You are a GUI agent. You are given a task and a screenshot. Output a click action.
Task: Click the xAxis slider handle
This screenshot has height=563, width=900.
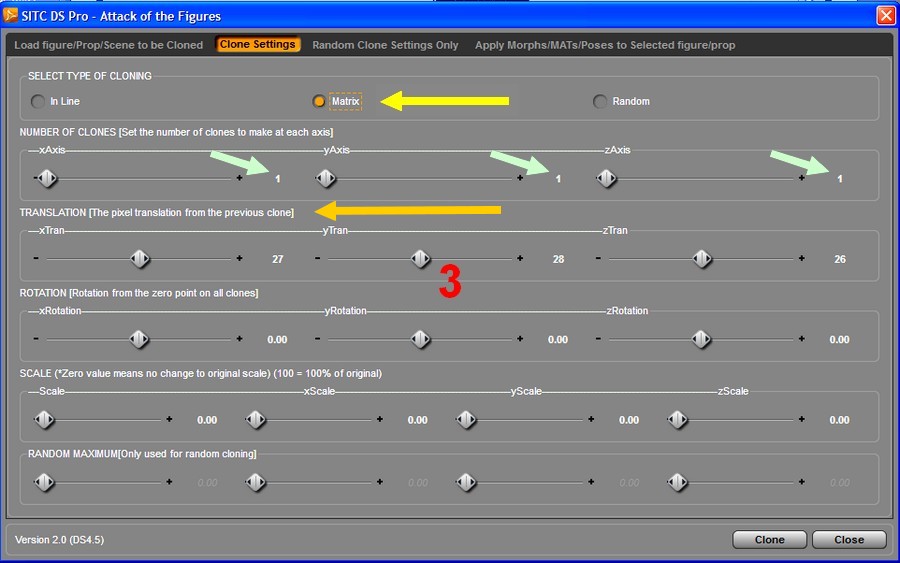click(x=46, y=178)
